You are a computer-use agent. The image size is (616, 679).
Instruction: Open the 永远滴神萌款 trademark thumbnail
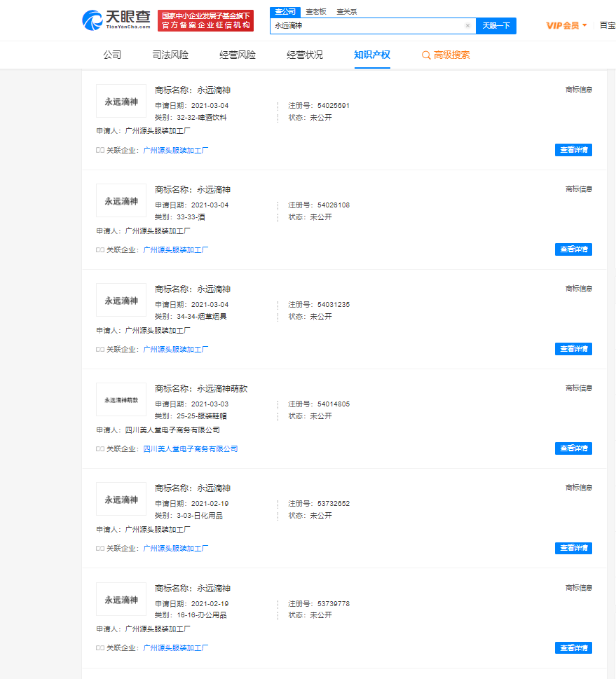121,399
